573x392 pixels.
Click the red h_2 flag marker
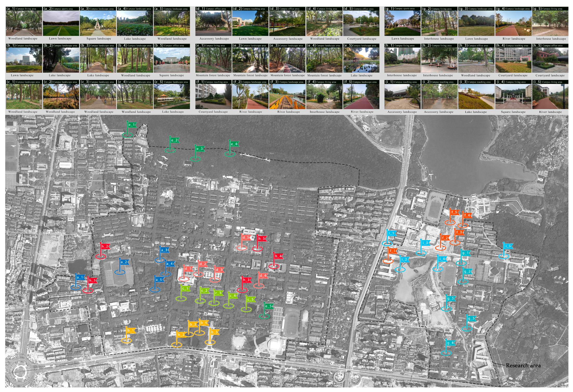105,246
